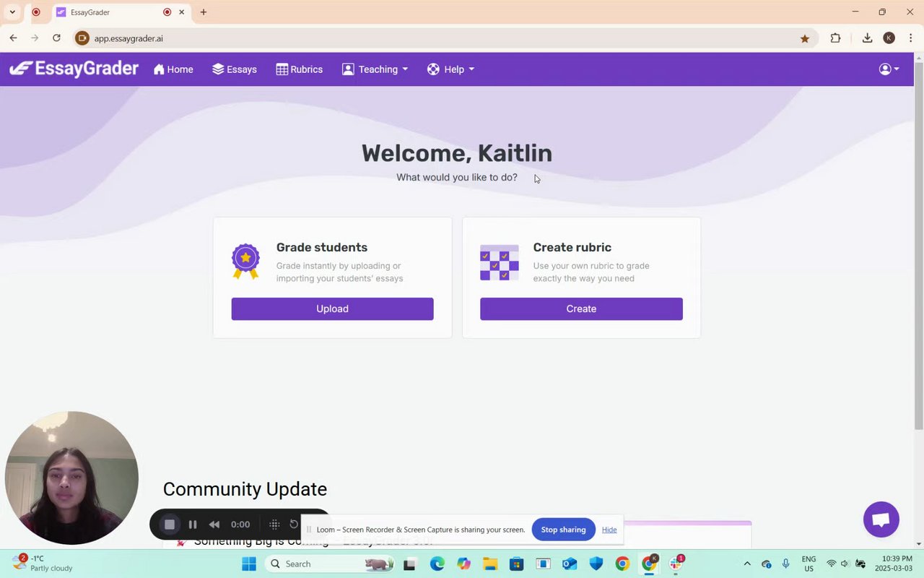Open the browser extensions menu
The height and width of the screenshot is (578, 924).
(835, 38)
